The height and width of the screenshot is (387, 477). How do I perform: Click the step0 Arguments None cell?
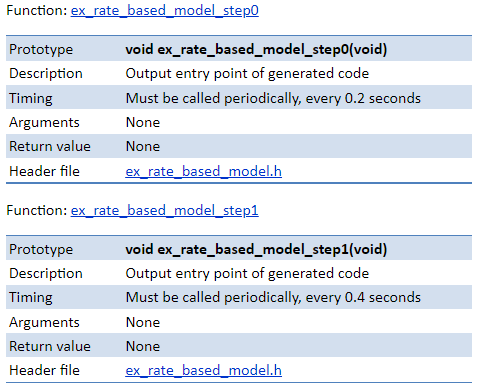point(143,122)
